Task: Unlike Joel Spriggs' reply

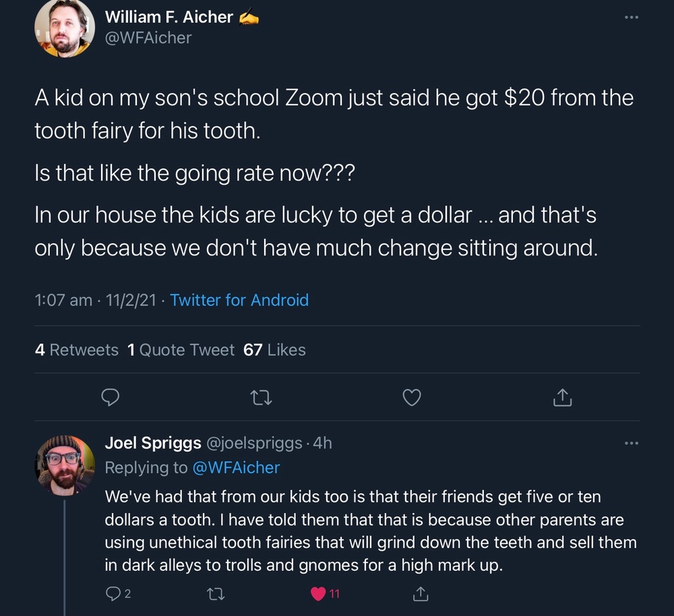Action: click(x=319, y=594)
